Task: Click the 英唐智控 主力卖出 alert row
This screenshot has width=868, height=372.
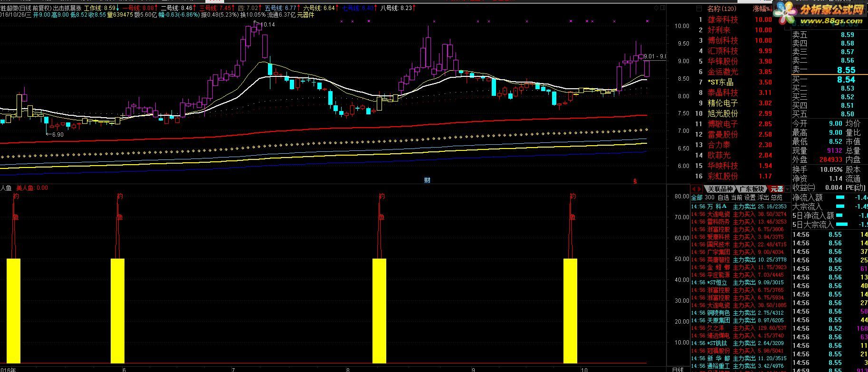Action: 739,260
